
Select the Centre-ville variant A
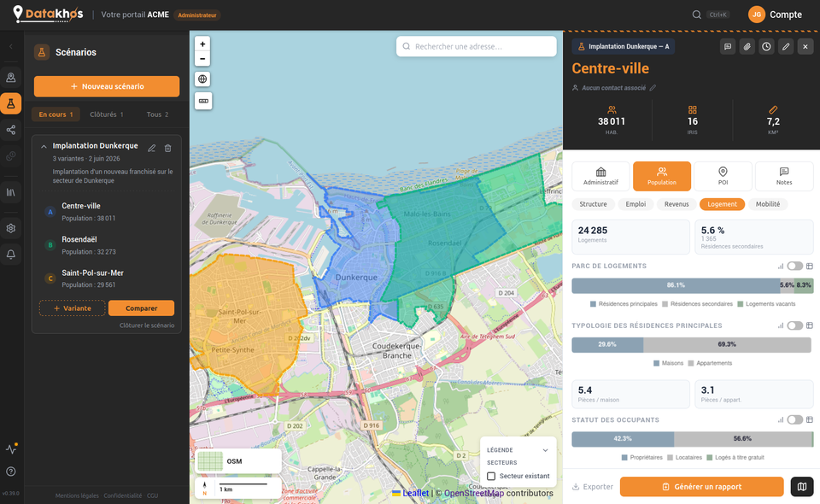[107, 212]
